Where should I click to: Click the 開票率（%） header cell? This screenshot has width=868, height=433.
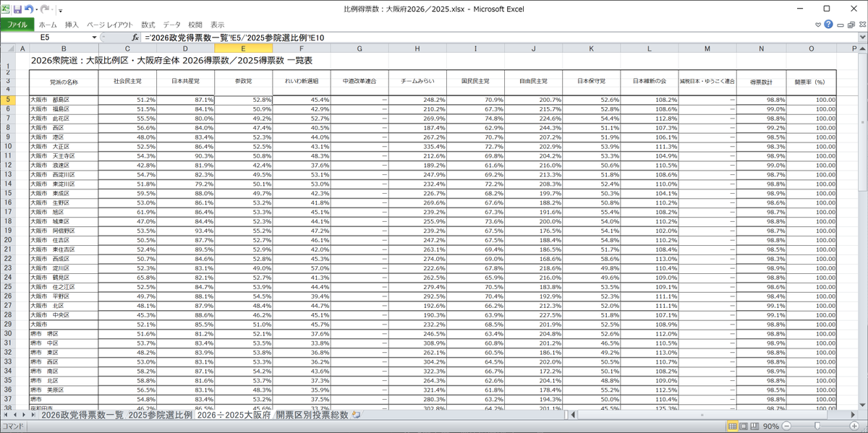[812, 82]
